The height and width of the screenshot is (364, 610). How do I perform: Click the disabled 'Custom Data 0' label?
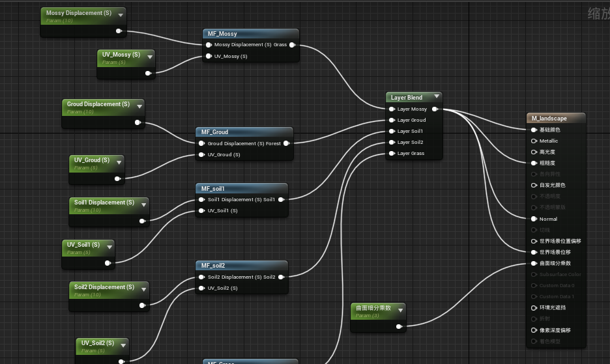click(557, 285)
